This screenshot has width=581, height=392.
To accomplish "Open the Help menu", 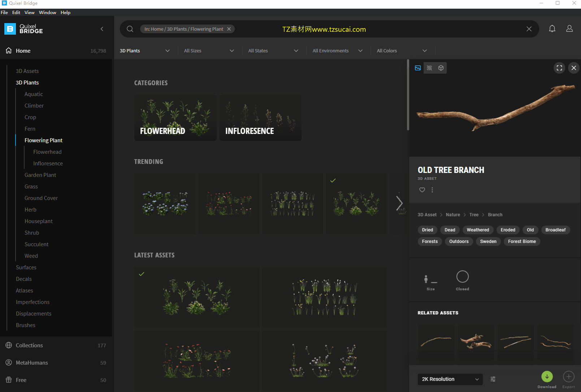I will tap(65, 12).
